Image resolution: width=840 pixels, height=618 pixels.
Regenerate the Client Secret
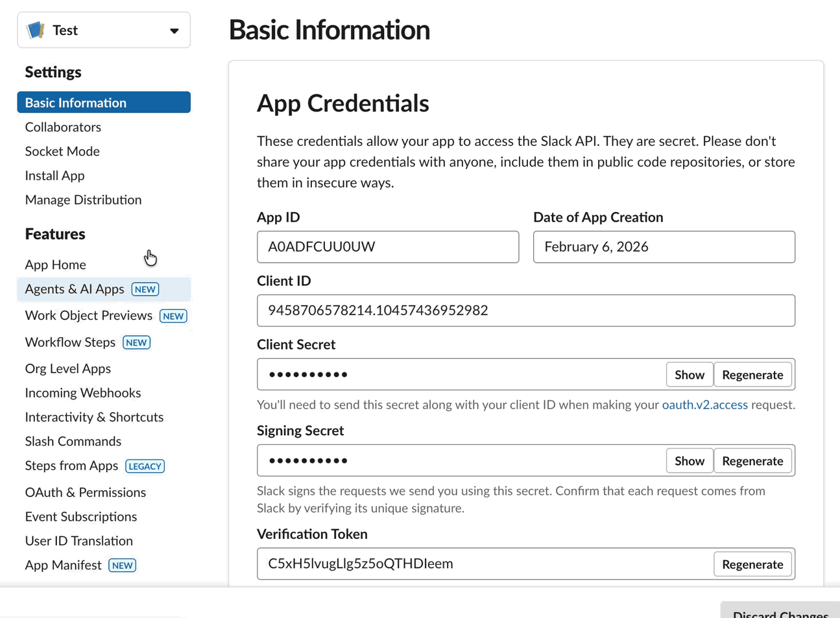pos(752,375)
